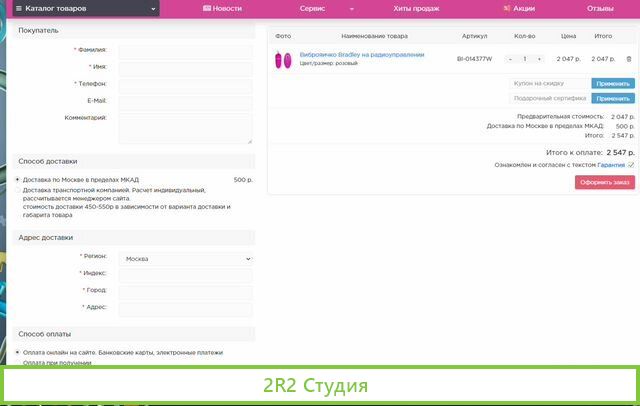Viewport: 640px width, 406px height.
Task: Click the minus quantity button
Action: click(x=510, y=59)
